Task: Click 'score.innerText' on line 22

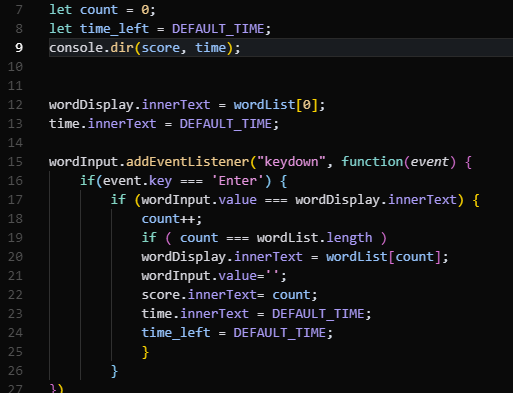Action: point(199,295)
